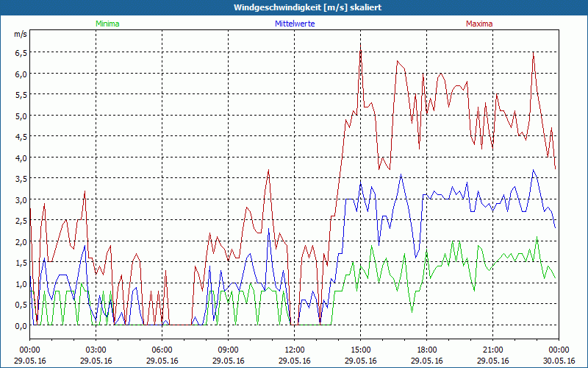Click the '30.05.16' date label
Image resolution: width=588 pixels, height=368 pixels.
tap(559, 361)
